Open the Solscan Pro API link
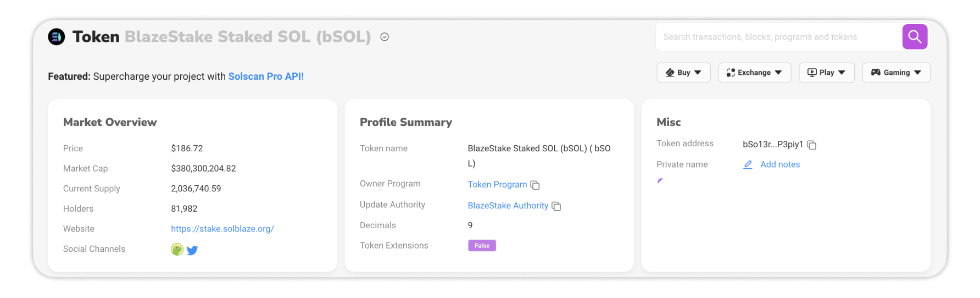 pos(266,76)
